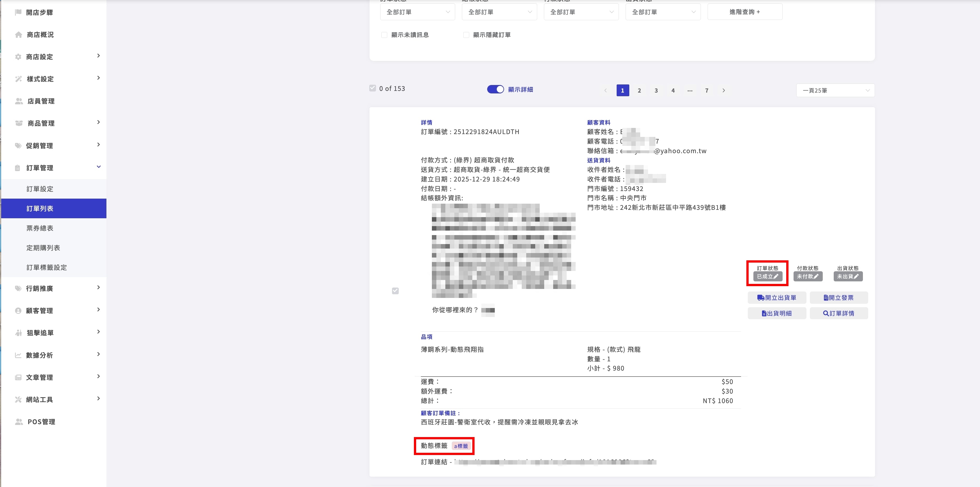
Task: Collapse the 訂單管理 menu chevron
Action: tap(99, 167)
